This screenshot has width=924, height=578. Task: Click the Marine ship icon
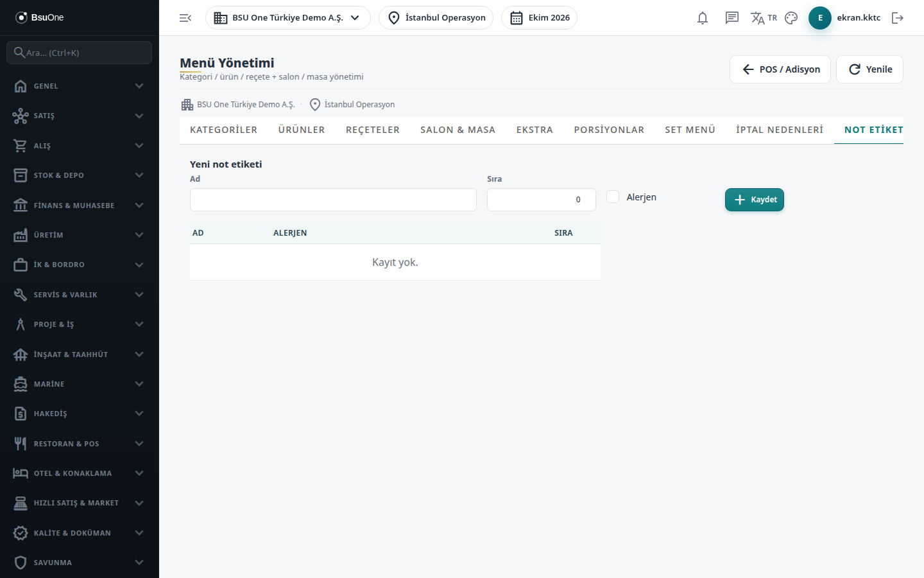(x=21, y=384)
